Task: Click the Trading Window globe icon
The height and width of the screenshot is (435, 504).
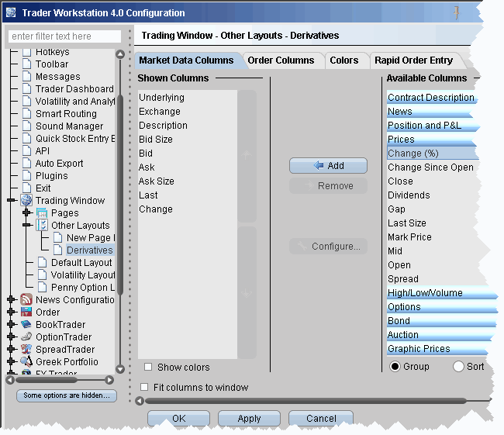Action: (x=26, y=200)
